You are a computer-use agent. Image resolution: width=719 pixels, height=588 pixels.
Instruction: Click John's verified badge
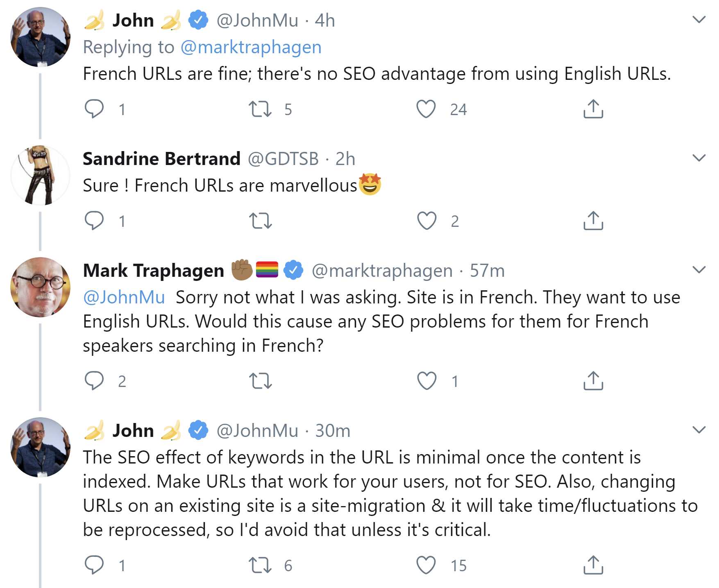click(x=198, y=19)
